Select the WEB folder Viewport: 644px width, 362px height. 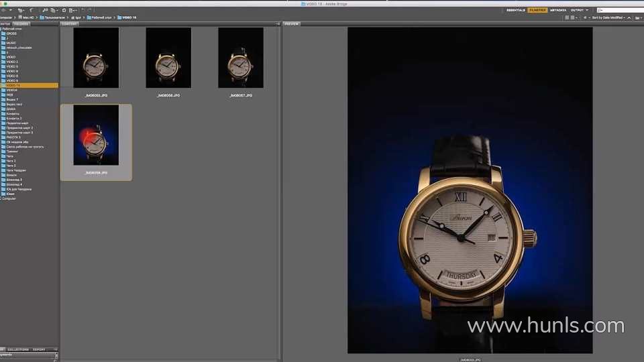[x=9, y=95]
